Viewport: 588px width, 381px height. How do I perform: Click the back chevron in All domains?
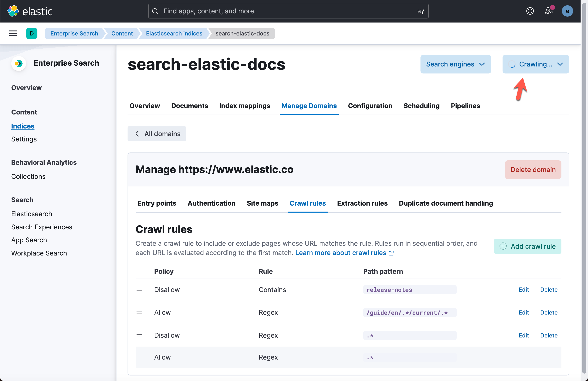[137, 134]
